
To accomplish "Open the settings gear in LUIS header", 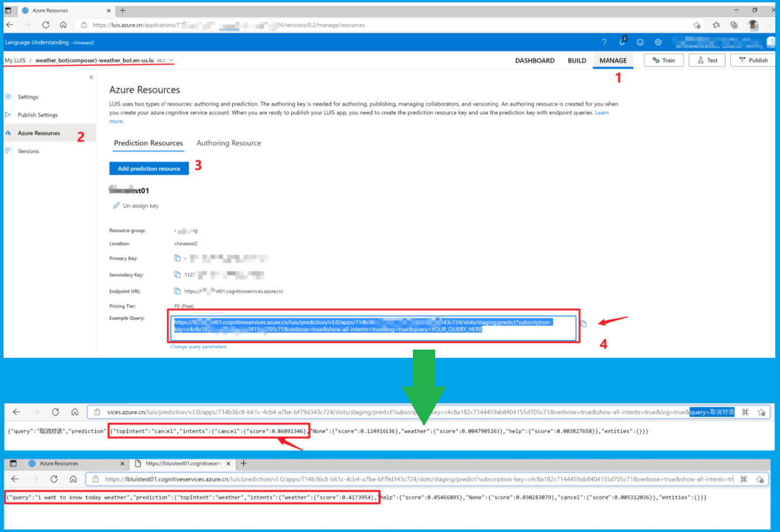I will [x=658, y=42].
